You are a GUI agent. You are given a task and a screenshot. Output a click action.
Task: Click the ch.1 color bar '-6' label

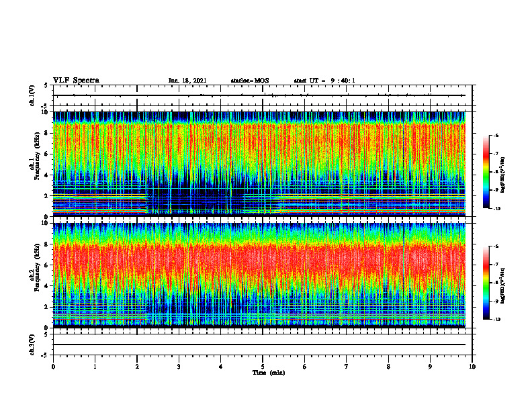point(496,135)
